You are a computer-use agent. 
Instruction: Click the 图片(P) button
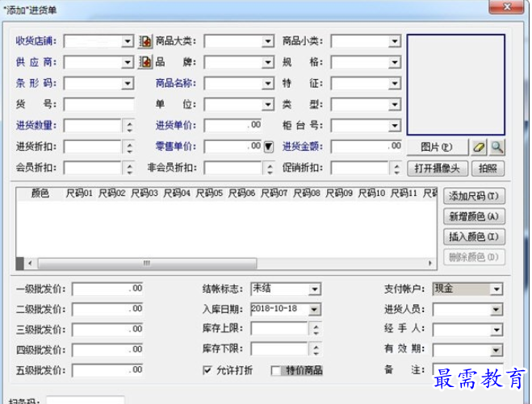point(437,148)
